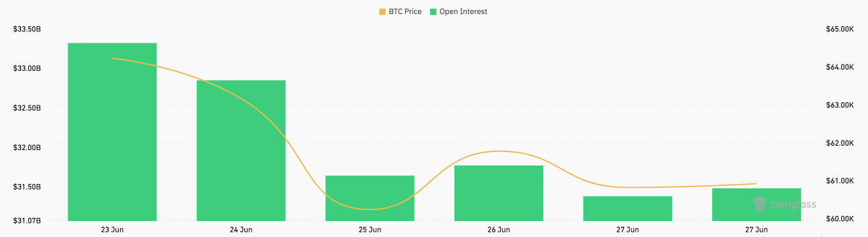Select the 23 Jun open interest bar
This screenshot has height=237, width=868.
coord(112,132)
